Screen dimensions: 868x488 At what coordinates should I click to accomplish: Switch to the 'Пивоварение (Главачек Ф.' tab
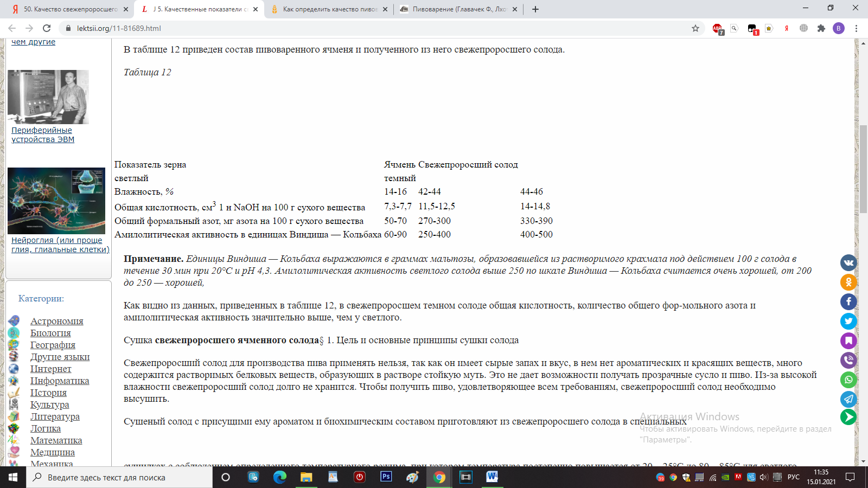coord(459,9)
